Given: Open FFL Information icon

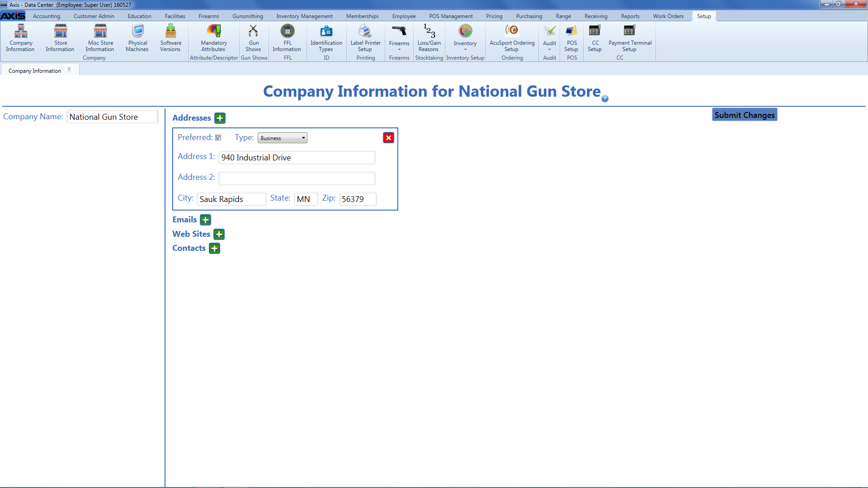Looking at the screenshot, I should point(287,38).
